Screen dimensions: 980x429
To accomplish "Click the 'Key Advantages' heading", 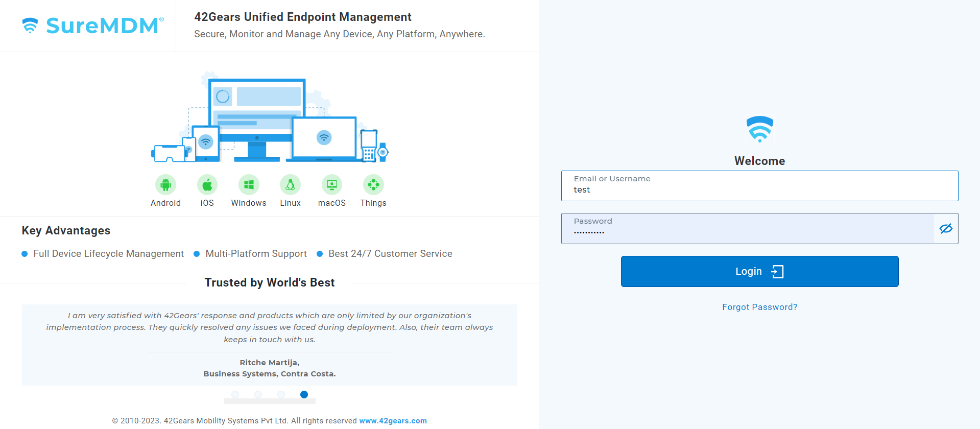I will coord(66,230).
